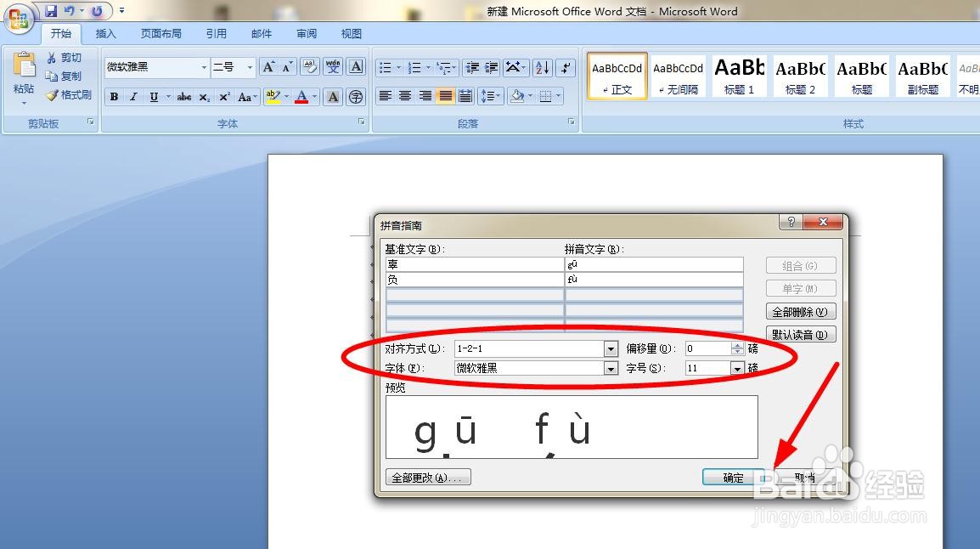
Task: Click the Sort A-Z icon
Action: click(542, 68)
